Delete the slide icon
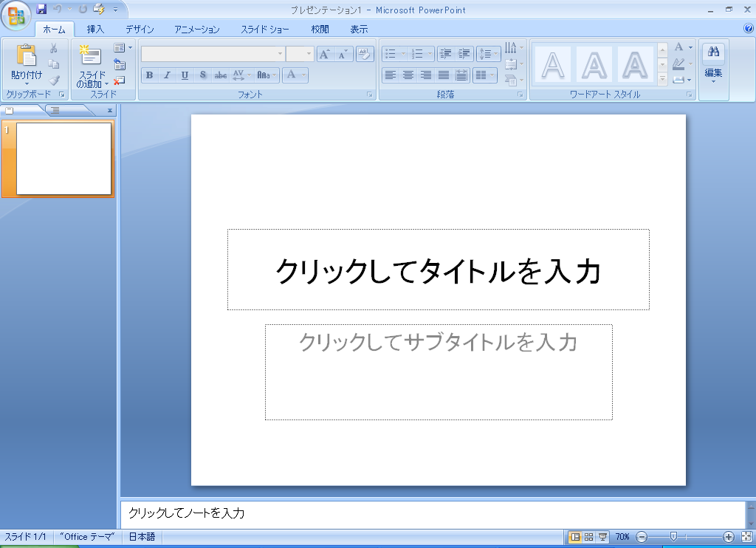The height and width of the screenshot is (548, 756). 120,80
